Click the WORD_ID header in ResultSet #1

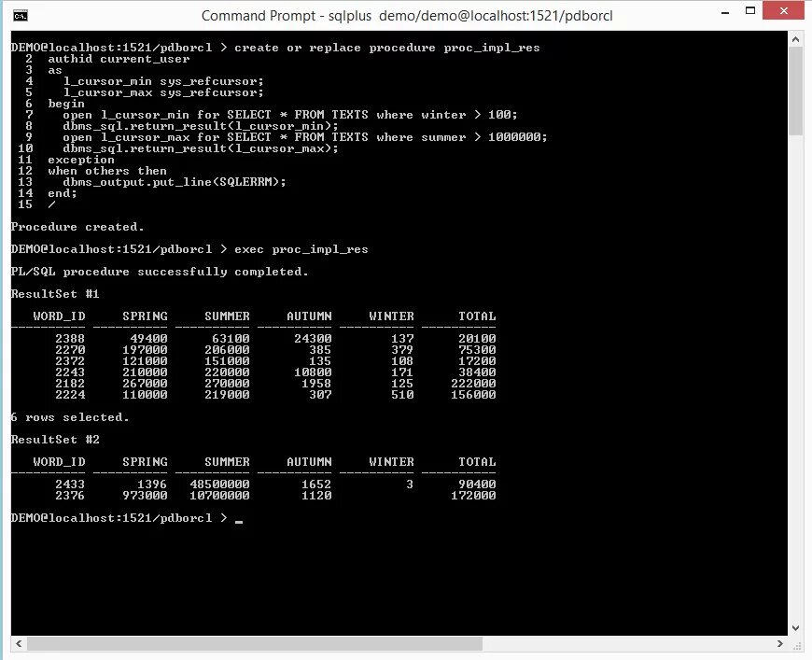(x=60, y=316)
